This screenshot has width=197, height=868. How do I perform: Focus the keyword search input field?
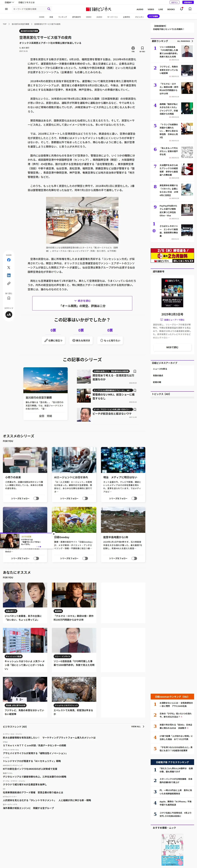pos(29,9)
